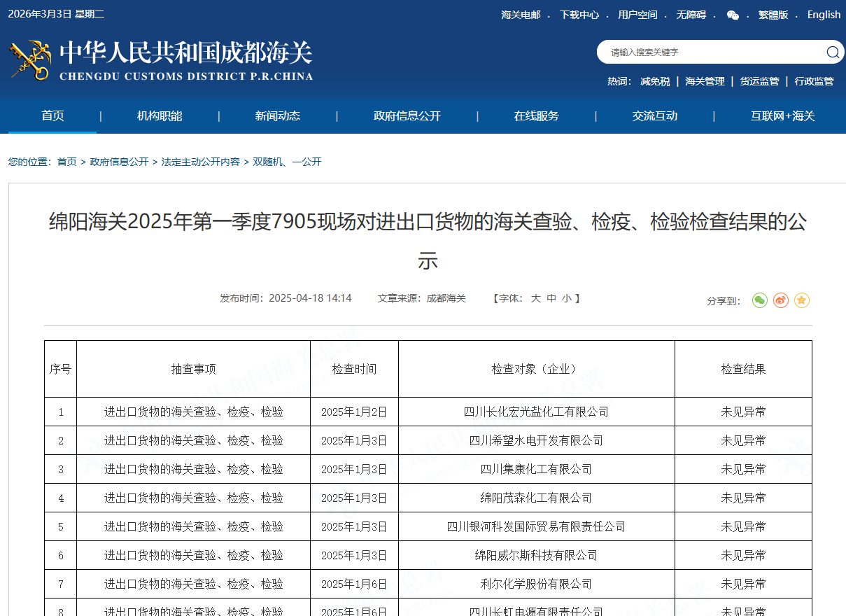The height and width of the screenshot is (616, 846).
Task: Open the WeChat icon in top bar
Action: tap(733, 15)
